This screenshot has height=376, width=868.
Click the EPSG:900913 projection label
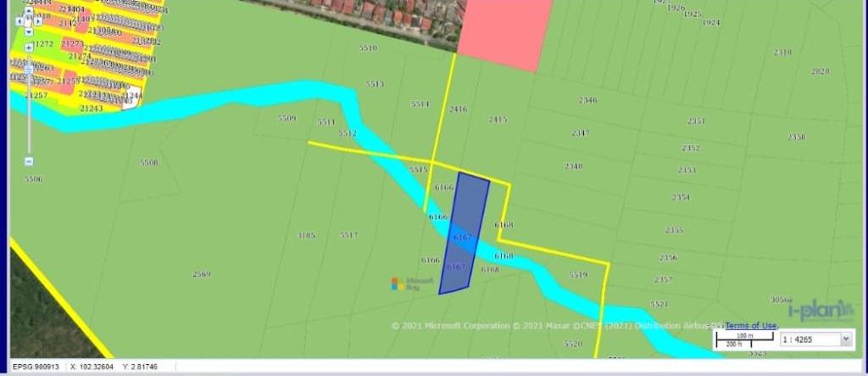(x=34, y=367)
